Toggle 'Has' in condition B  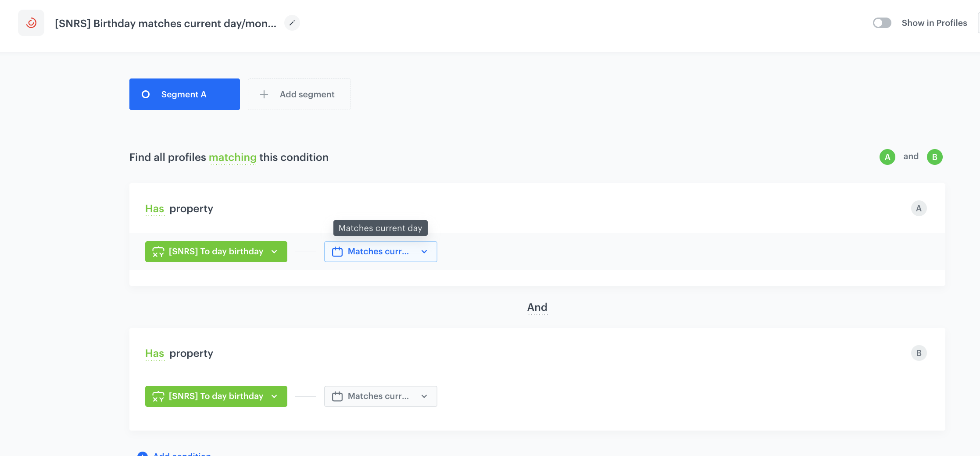tap(154, 354)
